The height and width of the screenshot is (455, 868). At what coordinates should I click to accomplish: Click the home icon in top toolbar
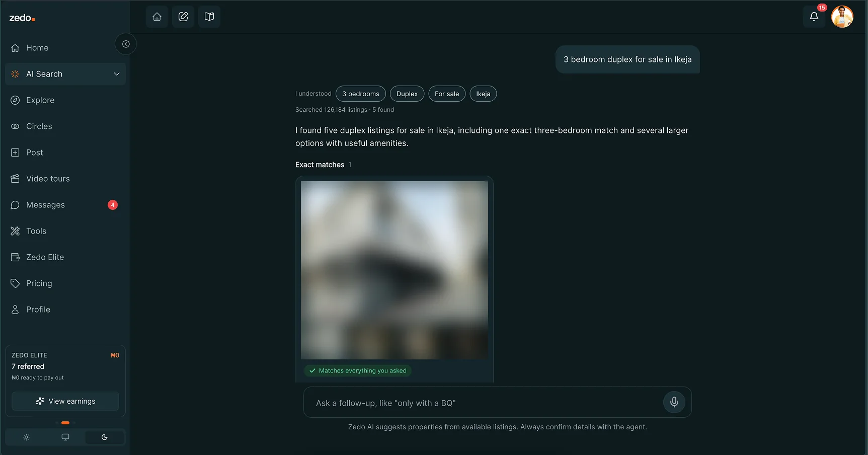coord(157,17)
